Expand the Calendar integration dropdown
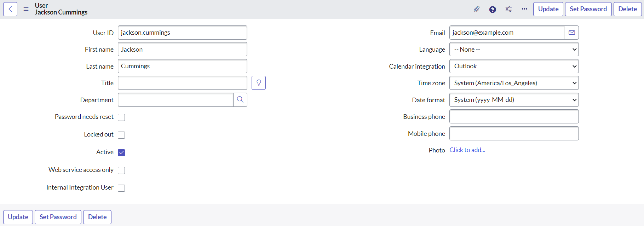644x226 pixels. coord(514,66)
